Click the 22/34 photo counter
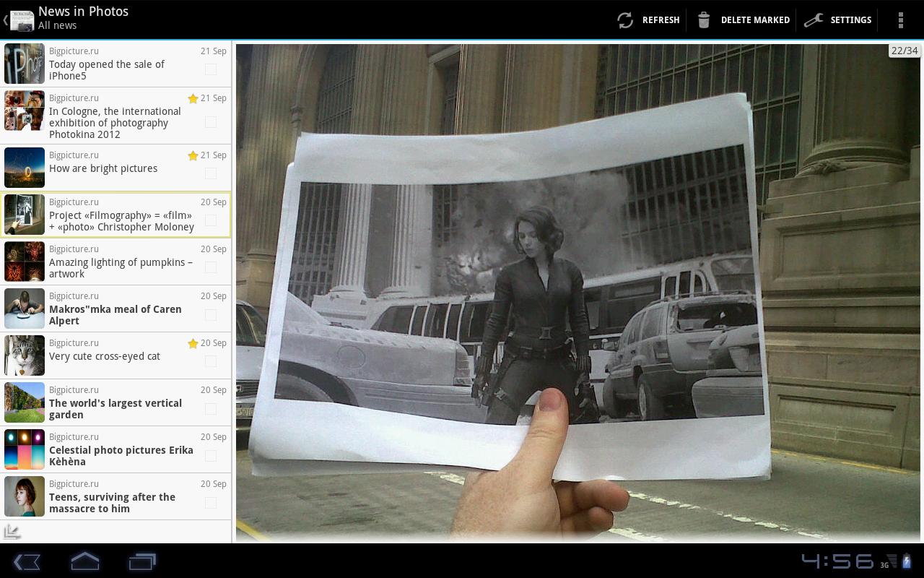Viewport: 924px width, 578px height. pos(904,51)
